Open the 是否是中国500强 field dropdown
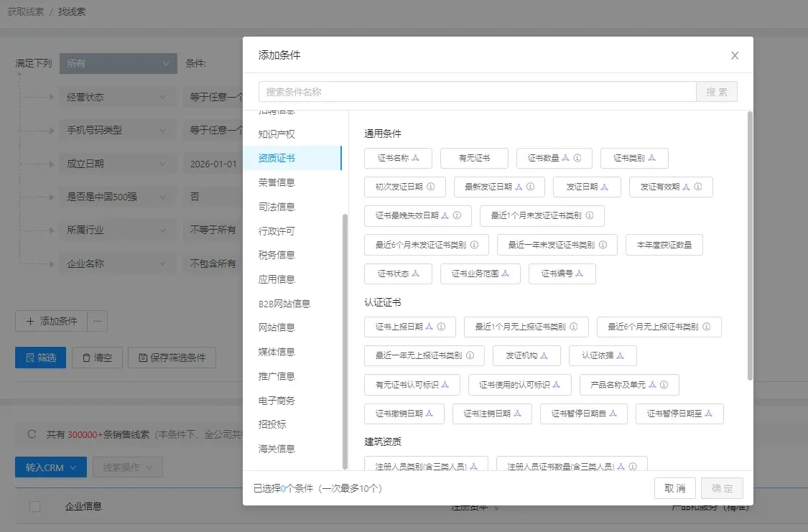 pos(116,197)
